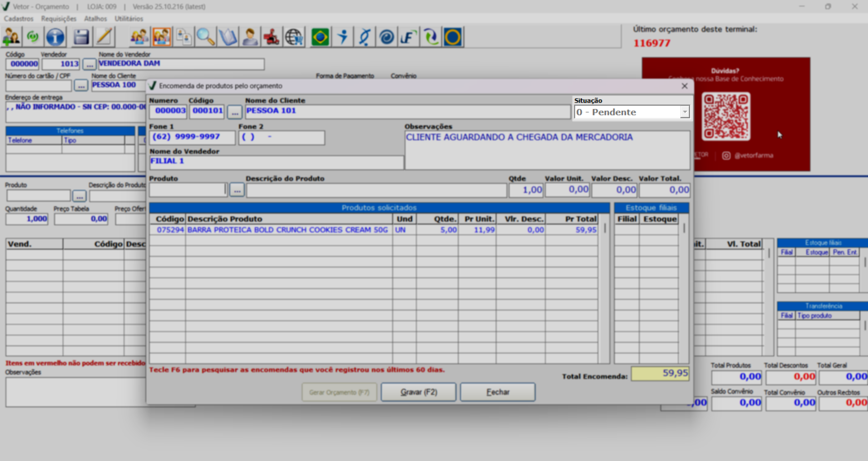Click the Gravar (F2) button
This screenshot has height=461, width=868.
(x=418, y=392)
